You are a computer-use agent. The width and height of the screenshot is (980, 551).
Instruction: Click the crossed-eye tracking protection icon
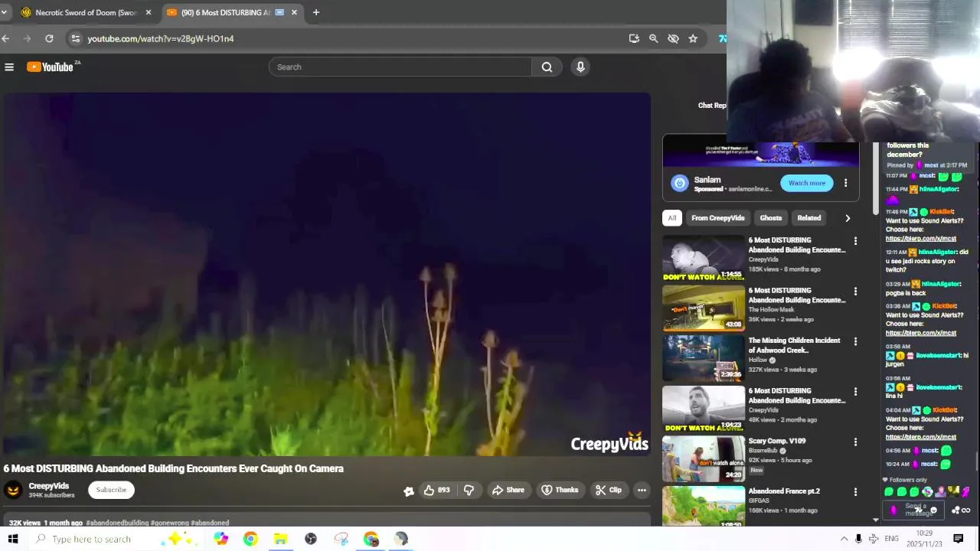(x=673, y=38)
